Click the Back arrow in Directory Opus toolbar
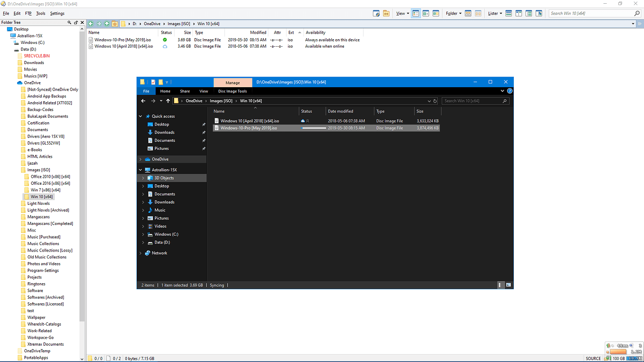The image size is (644, 362). [x=91, y=23]
